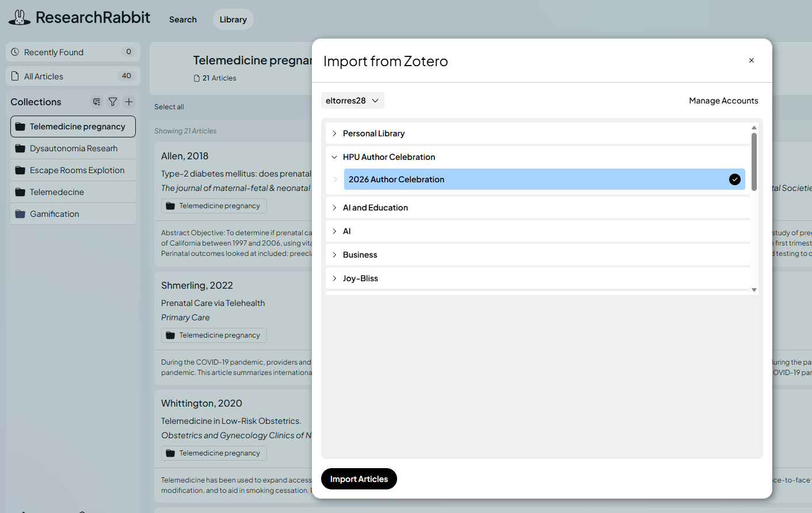
Task: Select the Telemedecine collection
Action: tap(73, 192)
